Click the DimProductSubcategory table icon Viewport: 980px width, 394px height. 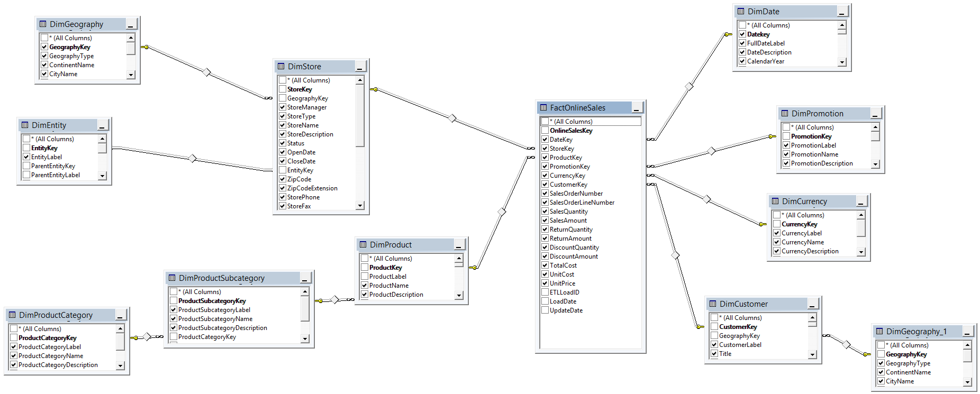(172, 278)
